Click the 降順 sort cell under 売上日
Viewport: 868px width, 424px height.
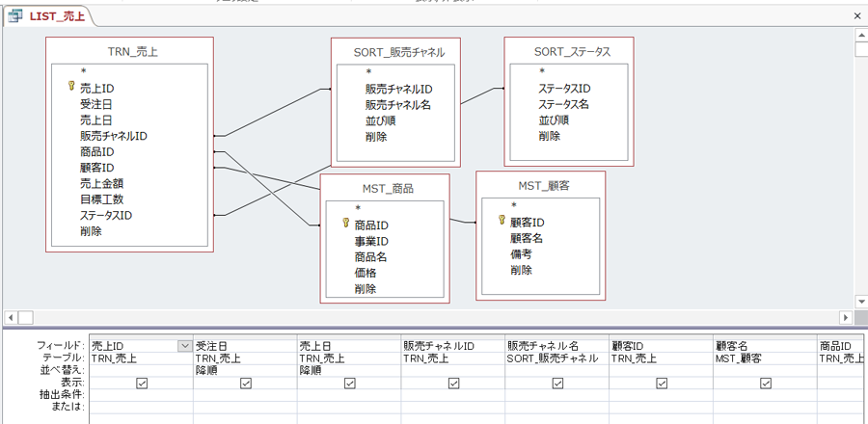click(x=349, y=370)
